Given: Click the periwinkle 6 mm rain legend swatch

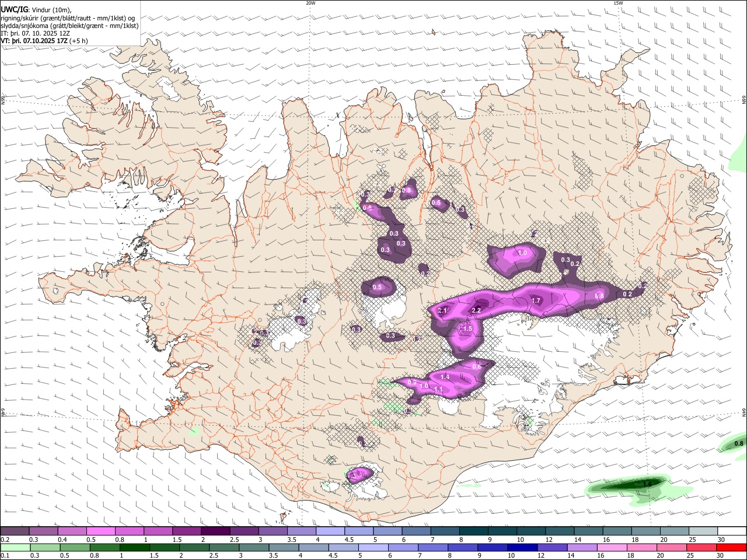Looking at the screenshot, I should click(x=403, y=547).
